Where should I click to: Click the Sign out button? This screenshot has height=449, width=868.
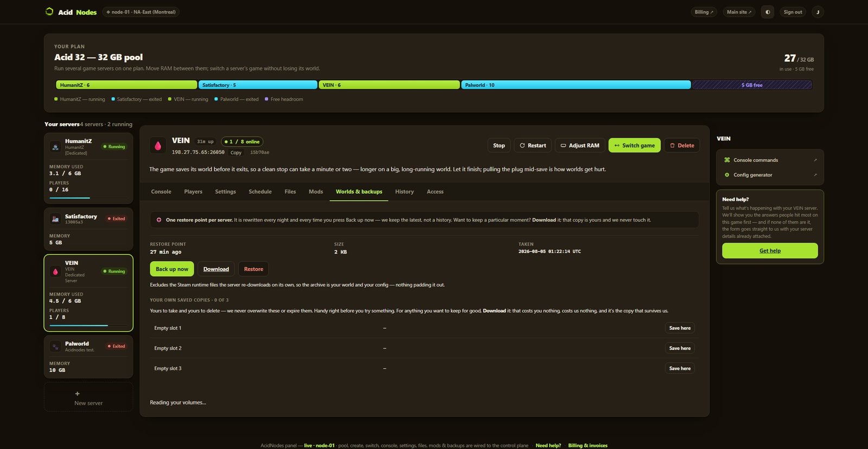(x=793, y=12)
